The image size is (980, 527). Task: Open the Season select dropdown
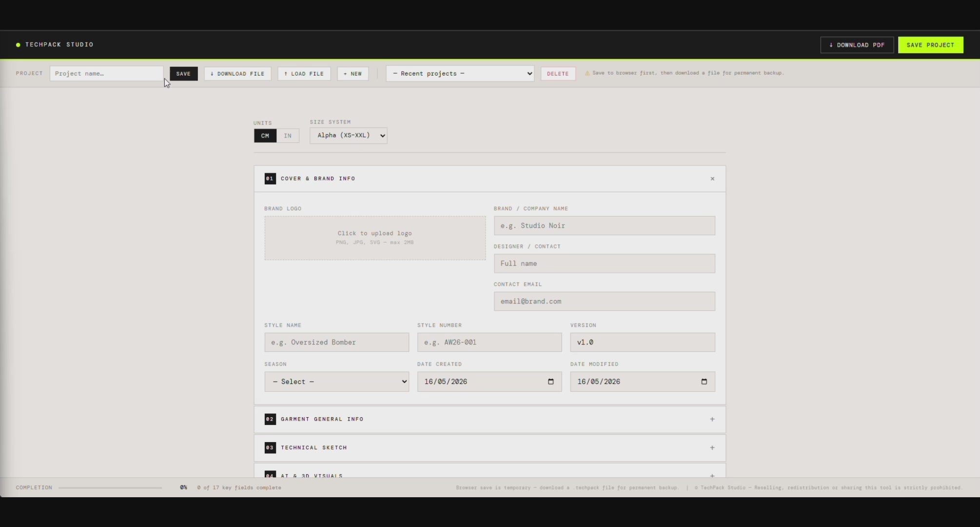pyautogui.click(x=336, y=382)
